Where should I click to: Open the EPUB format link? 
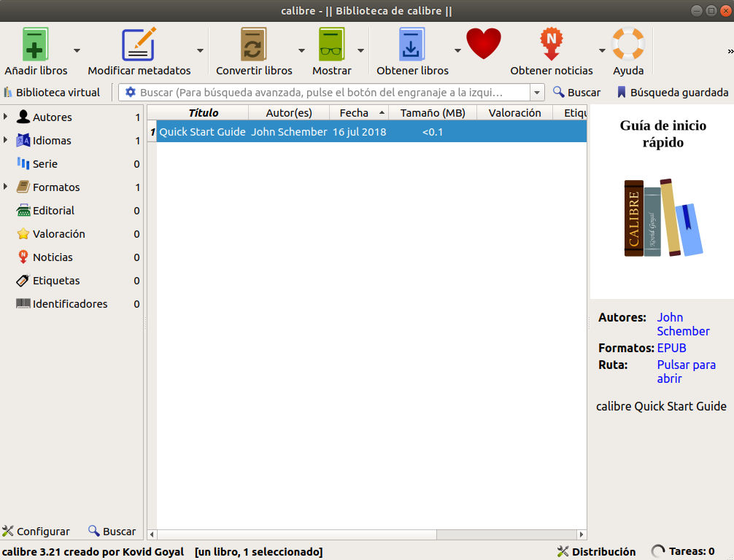pyautogui.click(x=671, y=348)
